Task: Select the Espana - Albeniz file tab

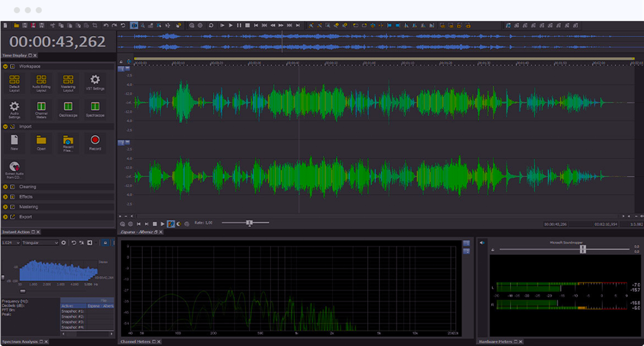Action: point(137,232)
